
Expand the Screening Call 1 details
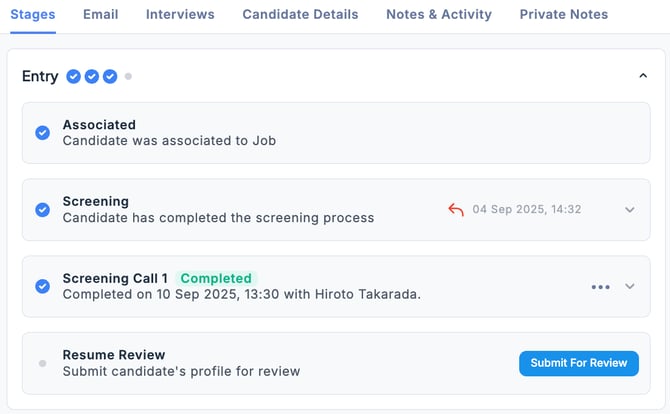(x=630, y=286)
